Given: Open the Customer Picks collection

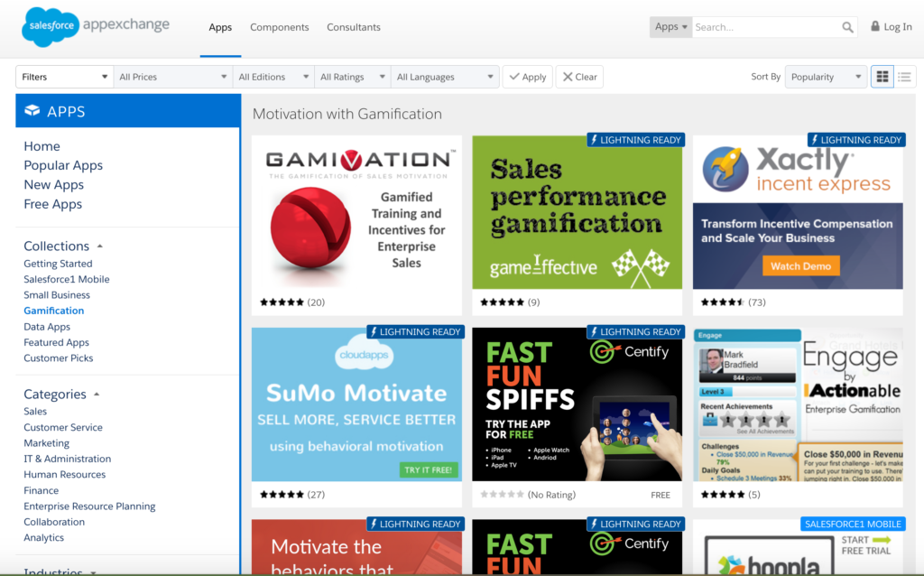Looking at the screenshot, I should 59,358.
